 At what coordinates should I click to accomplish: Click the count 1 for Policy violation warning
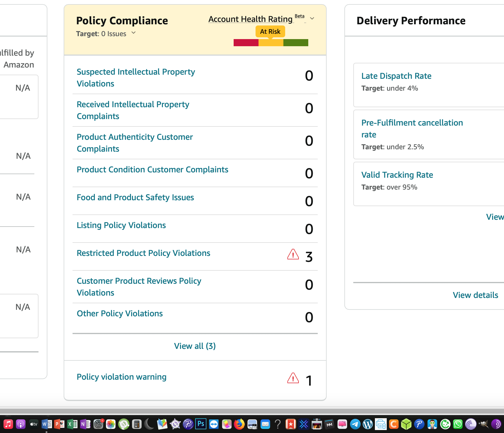pyautogui.click(x=309, y=381)
